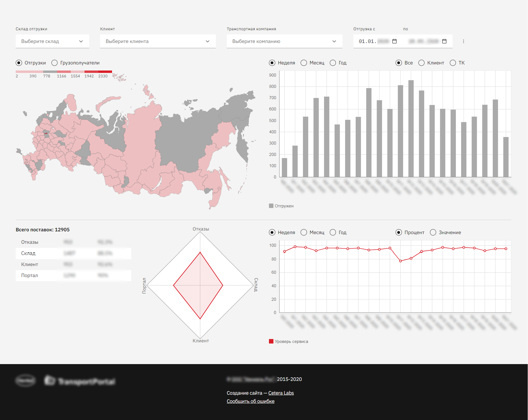Switch bar chart to 'Месяц' period

304,63
